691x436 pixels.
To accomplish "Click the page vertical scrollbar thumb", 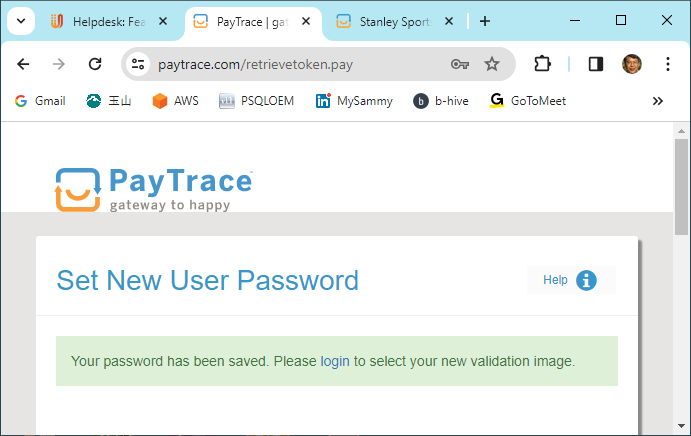I will tap(681, 187).
